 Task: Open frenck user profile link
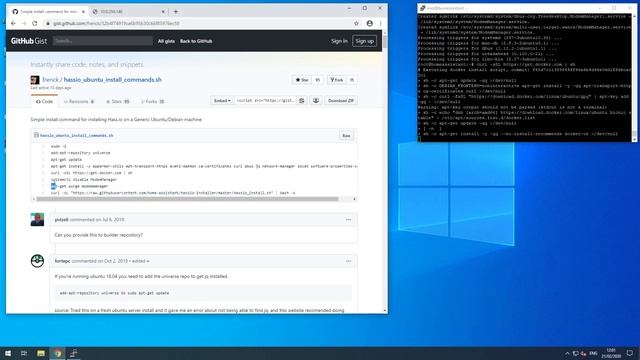click(51, 80)
